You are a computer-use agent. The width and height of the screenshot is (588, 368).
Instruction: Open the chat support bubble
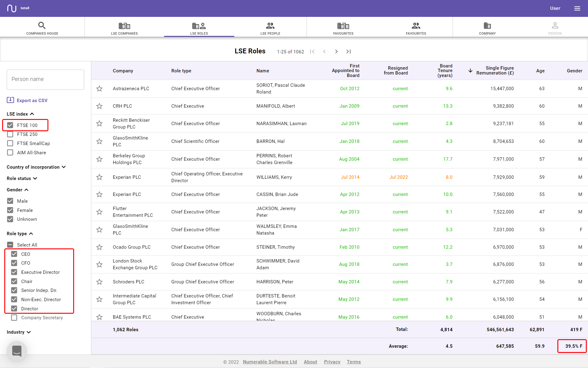click(x=17, y=351)
